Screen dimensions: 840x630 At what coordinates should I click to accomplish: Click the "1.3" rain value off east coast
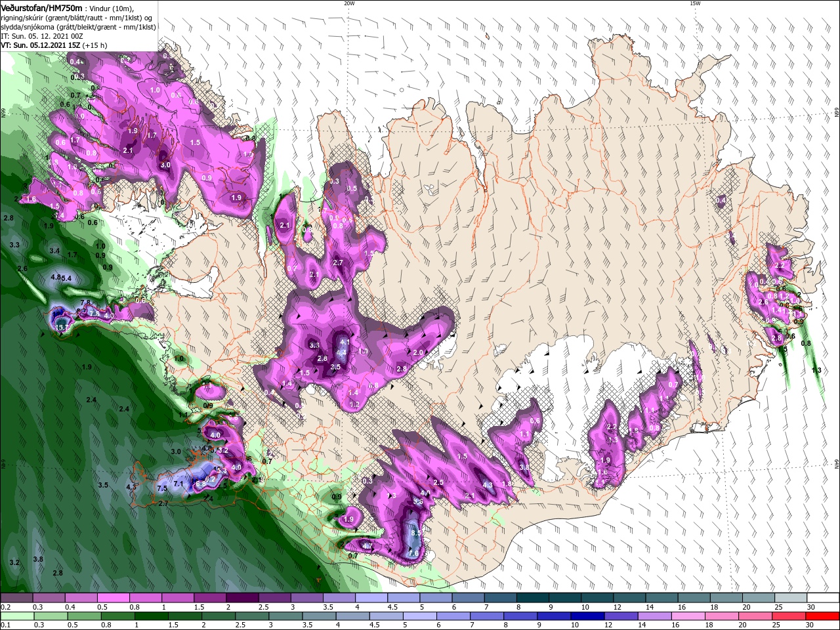pos(816,371)
